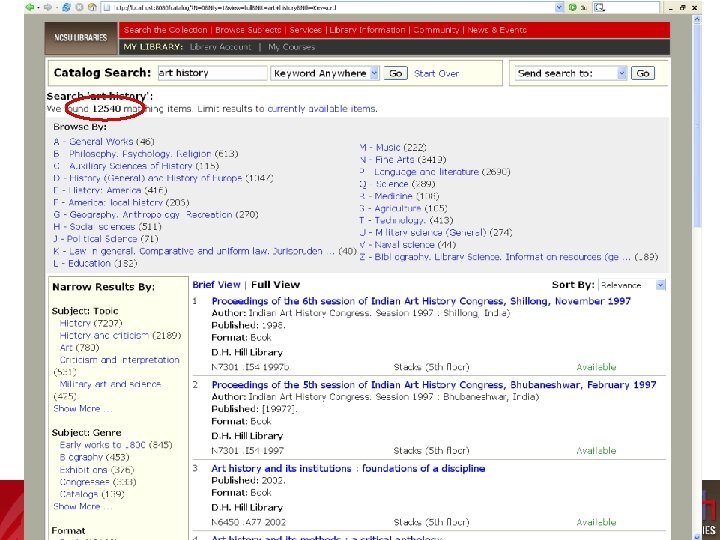
Task: Open Browse Subjects menu
Action: tap(248, 30)
